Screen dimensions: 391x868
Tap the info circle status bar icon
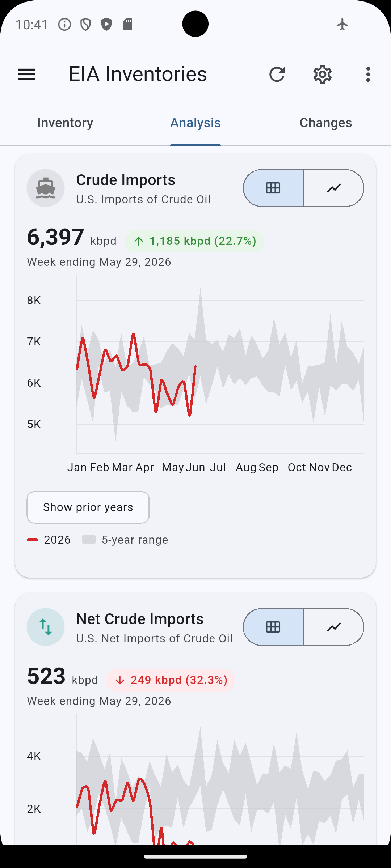click(64, 24)
